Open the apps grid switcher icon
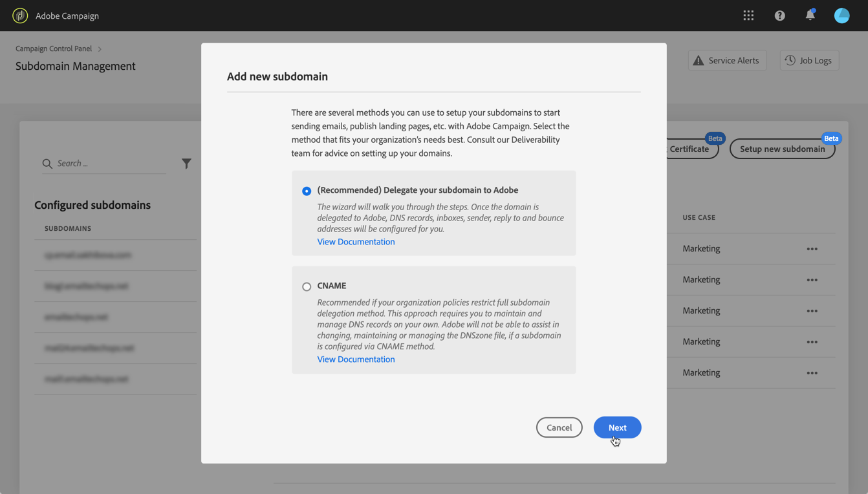This screenshot has height=494, width=868. pyautogui.click(x=748, y=16)
